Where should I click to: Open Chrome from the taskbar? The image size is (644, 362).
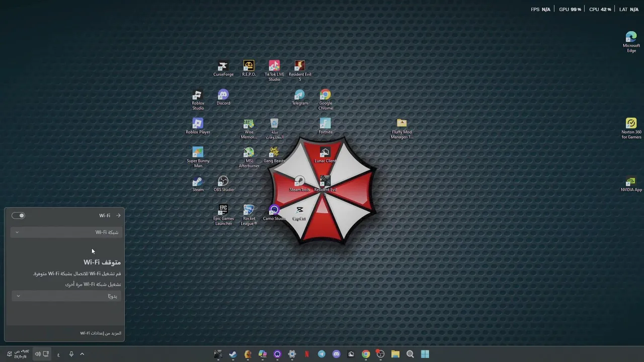tap(366, 354)
